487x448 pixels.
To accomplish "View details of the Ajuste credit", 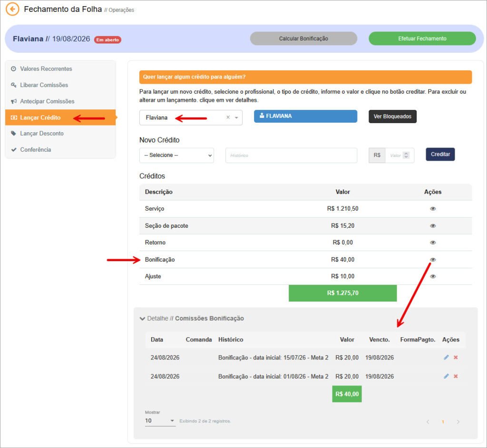I will (x=433, y=276).
